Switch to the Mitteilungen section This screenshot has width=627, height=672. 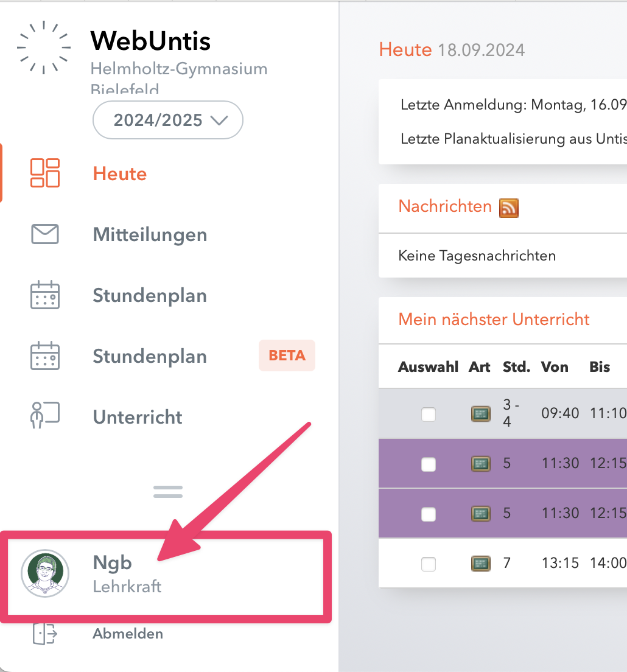coord(150,234)
